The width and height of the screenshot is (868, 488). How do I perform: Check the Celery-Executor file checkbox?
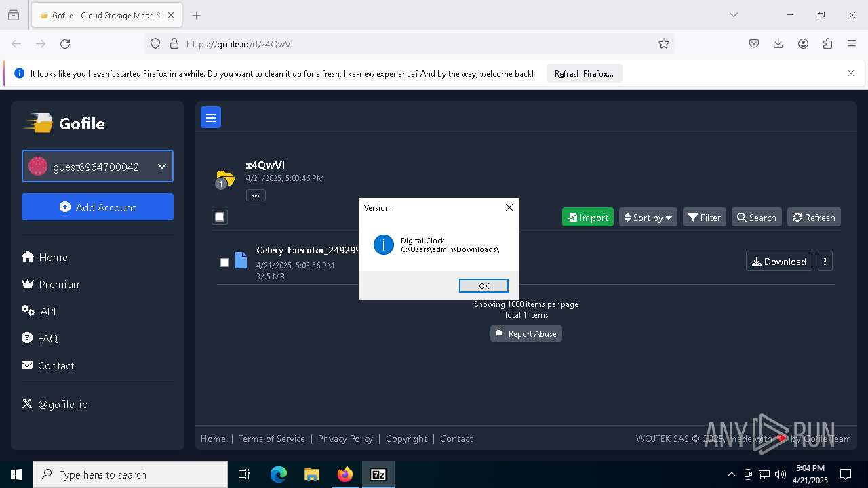(x=224, y=262)
